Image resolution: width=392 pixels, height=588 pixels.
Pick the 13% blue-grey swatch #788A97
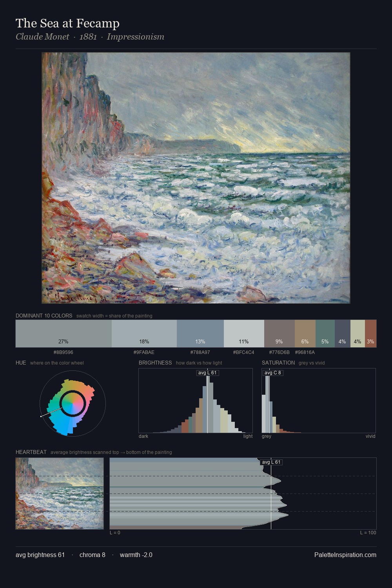200,334
